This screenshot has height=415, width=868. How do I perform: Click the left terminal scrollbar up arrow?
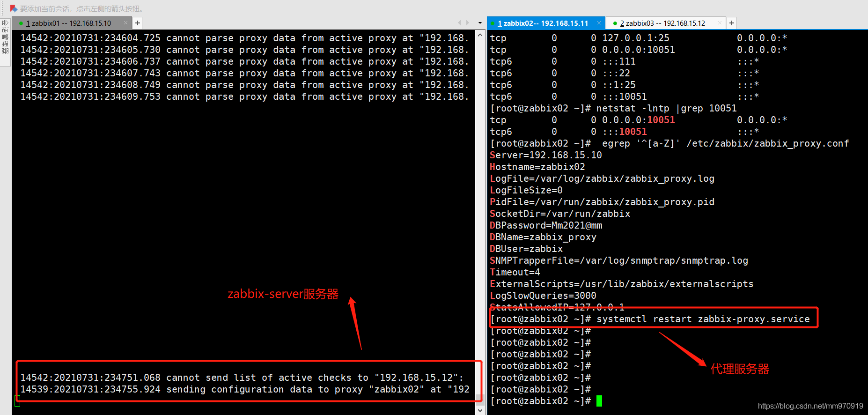tap(480, 35)
